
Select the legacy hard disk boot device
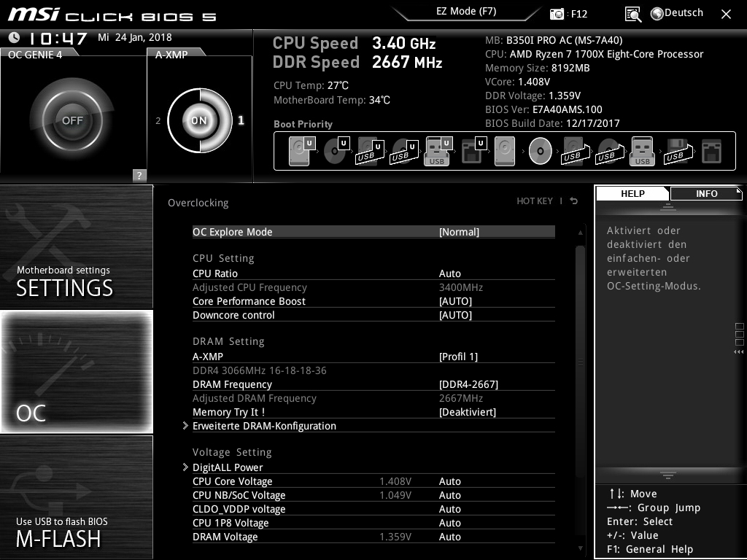click(505, 151)
